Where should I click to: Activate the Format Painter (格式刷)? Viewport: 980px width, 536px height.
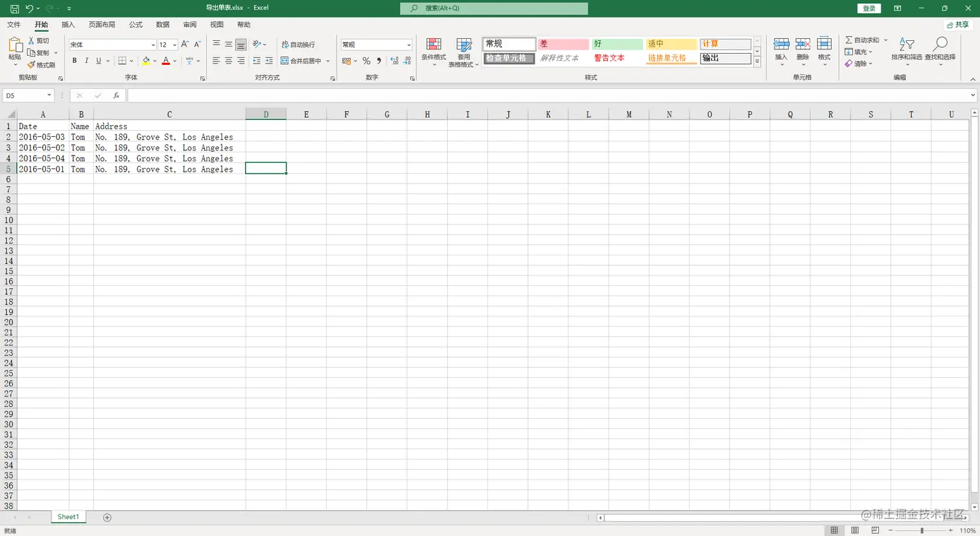pyautogui.click(x=41, y=65)
